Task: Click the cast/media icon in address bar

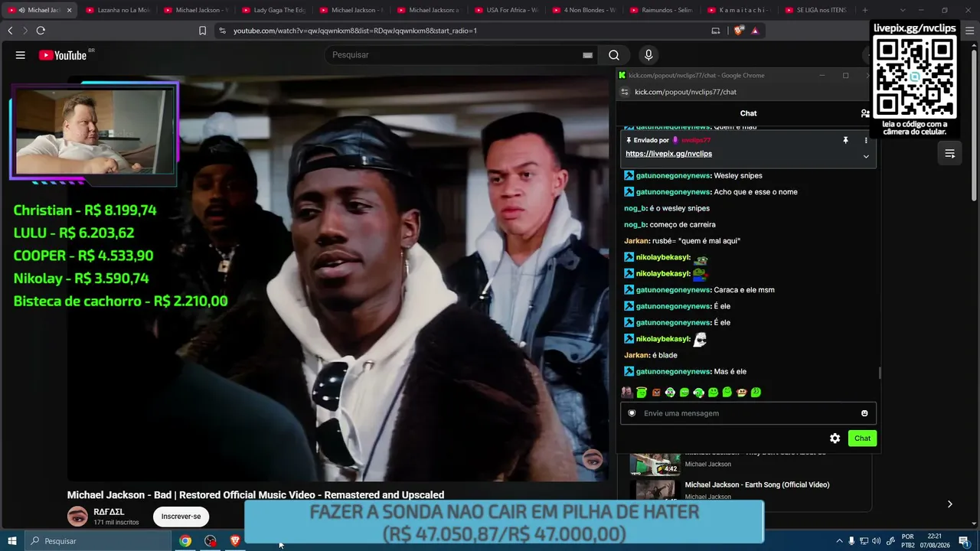Action: [x=716, y=31]
